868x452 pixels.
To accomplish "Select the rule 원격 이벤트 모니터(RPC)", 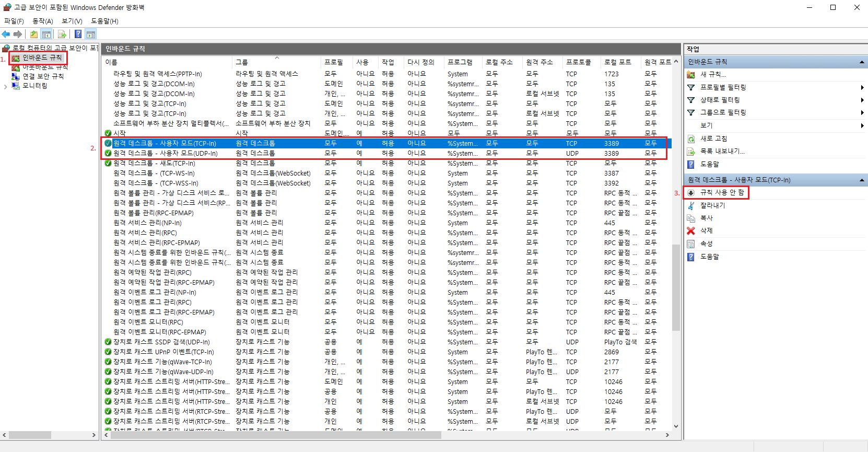I will pyautogui.click(x=148, y=322).
